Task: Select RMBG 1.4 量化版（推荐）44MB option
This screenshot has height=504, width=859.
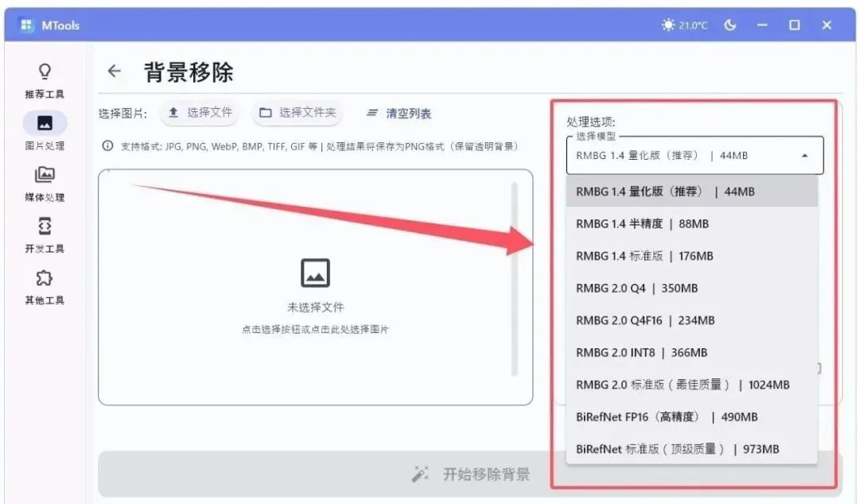Action: point(692,192)
